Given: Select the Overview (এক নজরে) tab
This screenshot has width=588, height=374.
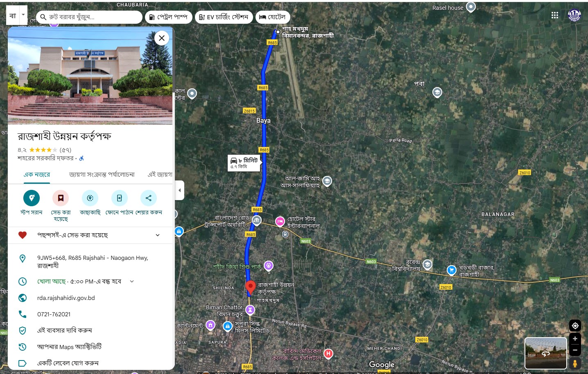Looking at the screenshot, I should 37,175.
